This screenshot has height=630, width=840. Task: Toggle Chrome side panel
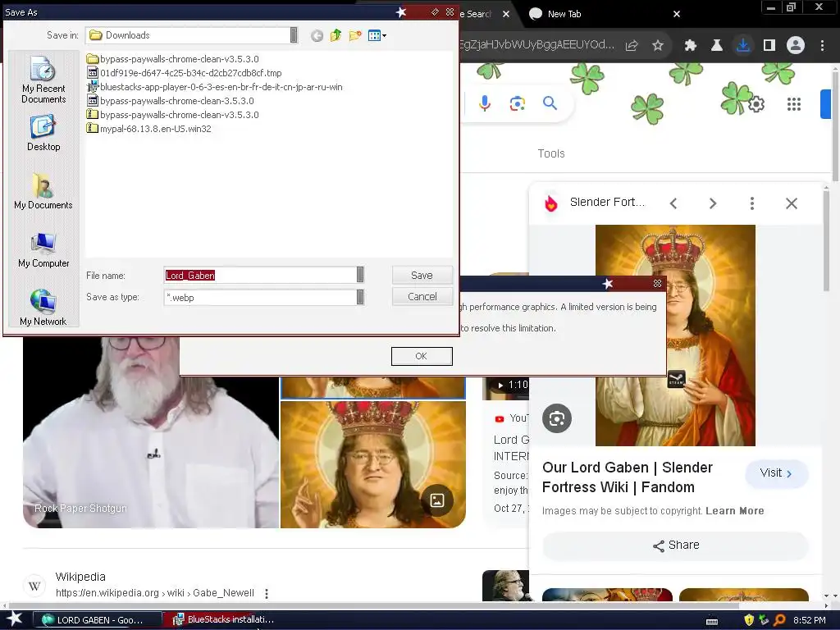pos(769,46)
